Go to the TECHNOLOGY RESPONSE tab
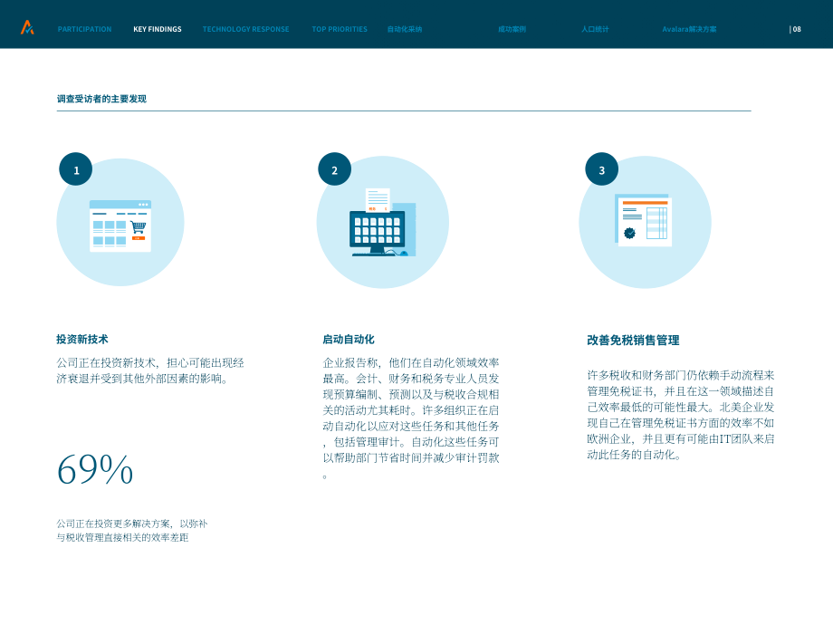Viewport: 833px width, 644px height. 245,29
